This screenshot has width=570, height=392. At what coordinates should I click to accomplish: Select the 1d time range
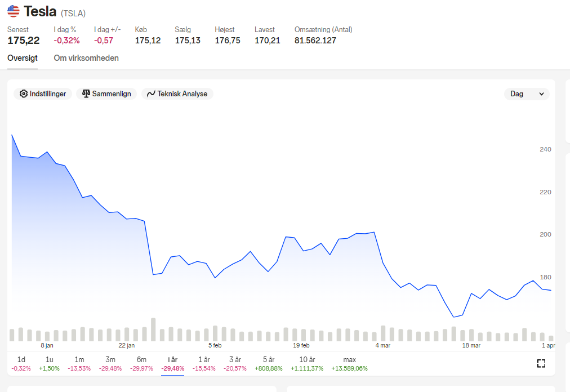21,364
